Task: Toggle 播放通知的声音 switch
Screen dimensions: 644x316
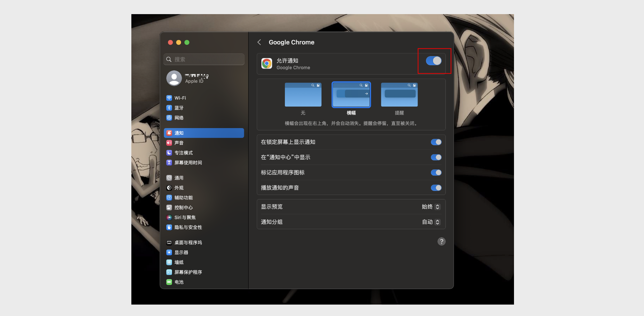Action: coord(436,188)
